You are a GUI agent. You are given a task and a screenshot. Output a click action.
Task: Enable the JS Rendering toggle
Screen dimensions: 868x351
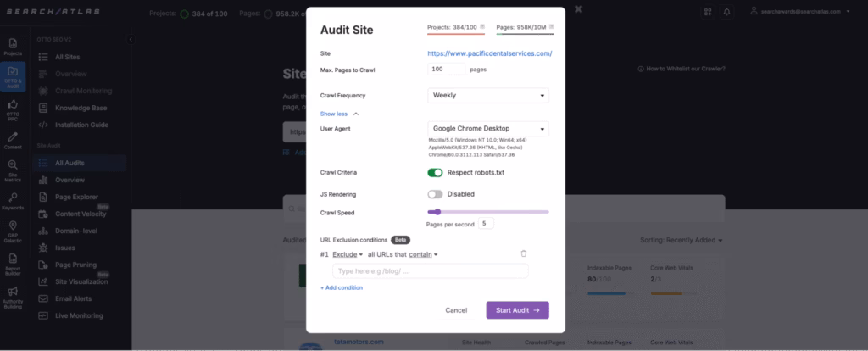point(435,194)
